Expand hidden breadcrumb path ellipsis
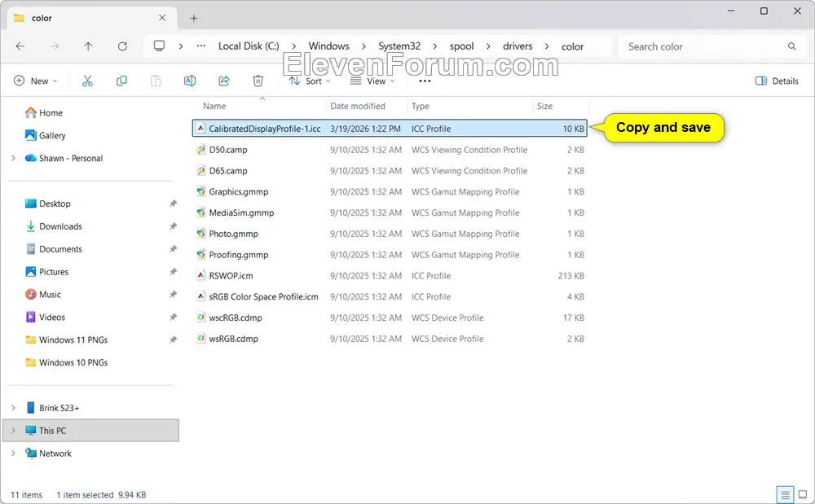The width and height of the screenshot is (815, 504). click(201, 46)
